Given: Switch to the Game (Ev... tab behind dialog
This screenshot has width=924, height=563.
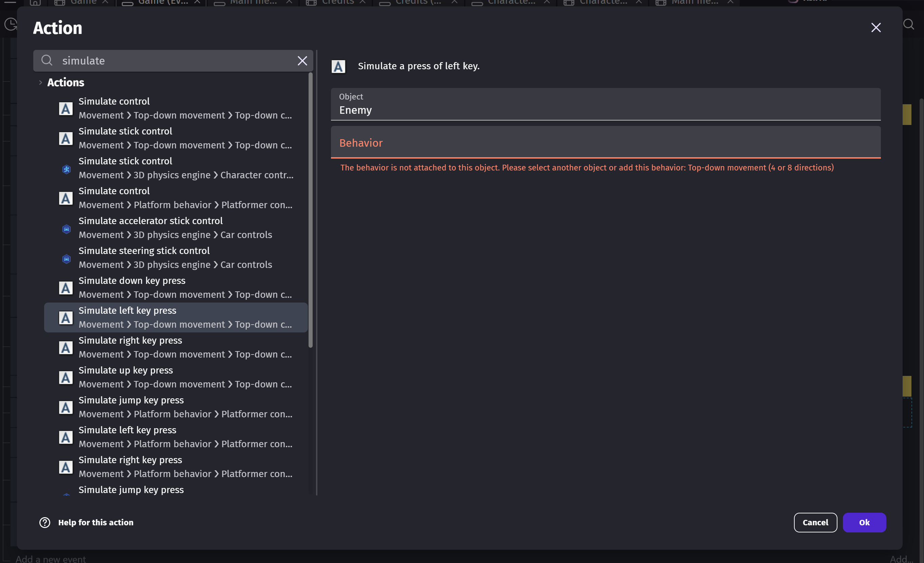Looking at the screenshot, I should tap(161, 3).
